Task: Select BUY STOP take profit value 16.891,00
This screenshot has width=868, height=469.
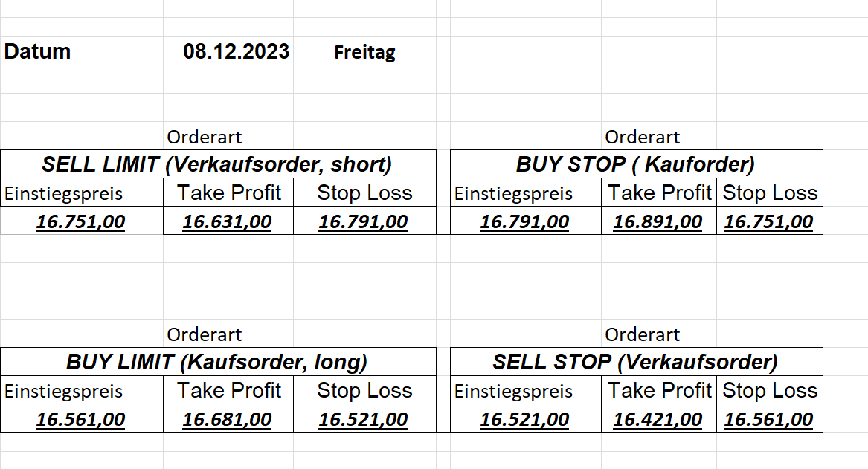Action: (x=658, y=221)
